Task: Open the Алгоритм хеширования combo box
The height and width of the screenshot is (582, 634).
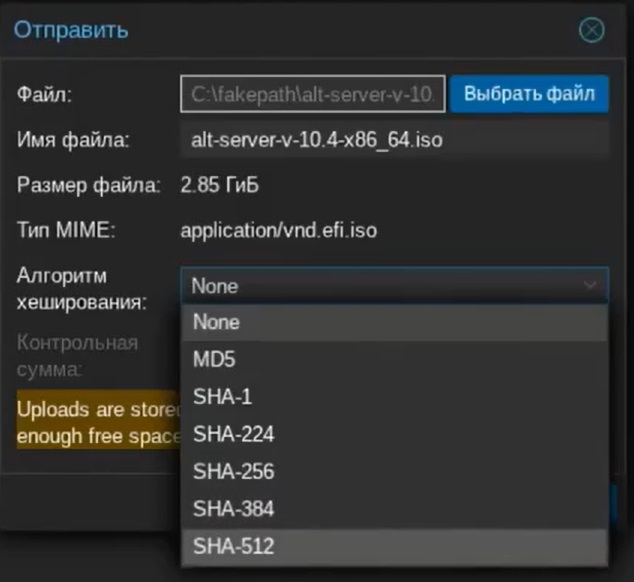Action: (x=380, y=286)
